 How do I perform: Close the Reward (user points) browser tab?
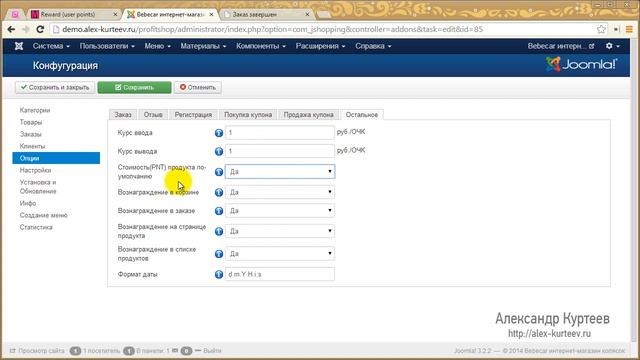[115, 14]
